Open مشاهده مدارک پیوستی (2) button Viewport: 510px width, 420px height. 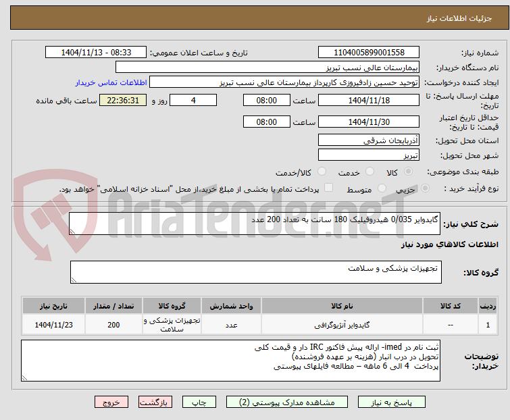pos(287,402)
